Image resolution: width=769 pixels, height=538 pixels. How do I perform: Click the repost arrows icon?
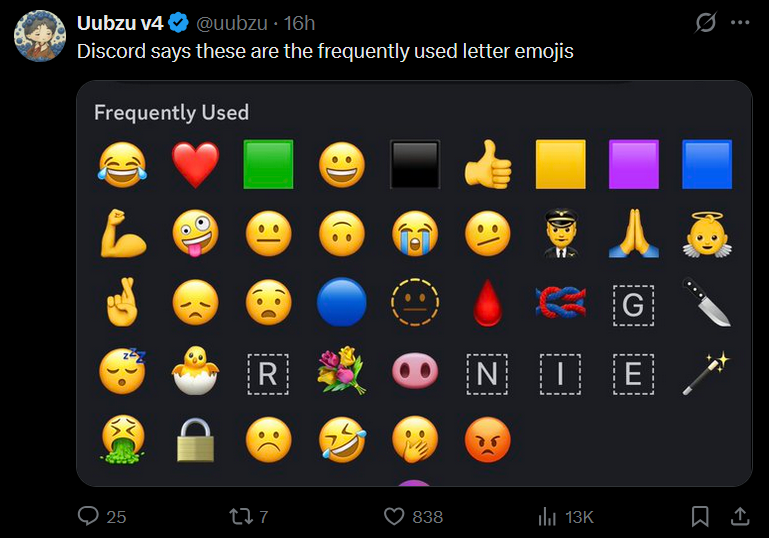pos(241,516)
